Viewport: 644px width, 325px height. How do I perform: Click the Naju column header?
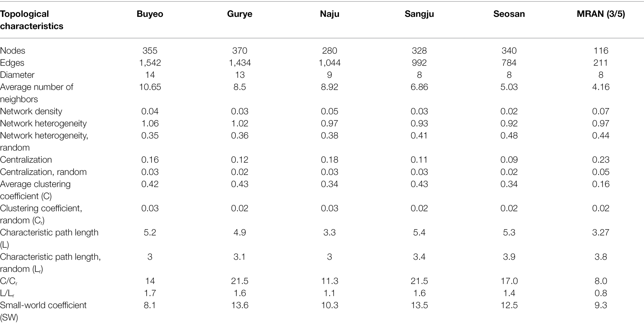click(x=330, y=14)
